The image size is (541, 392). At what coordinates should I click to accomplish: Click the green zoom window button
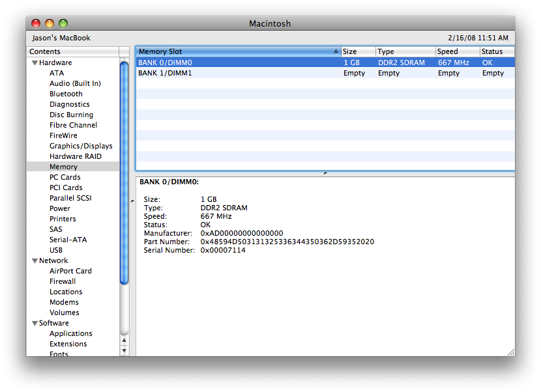pos(63,23)
